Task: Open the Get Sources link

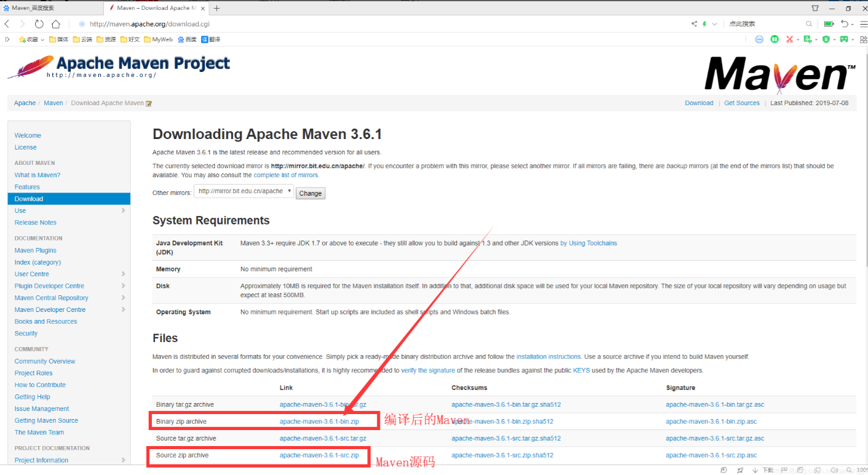Action: (742, 103)
